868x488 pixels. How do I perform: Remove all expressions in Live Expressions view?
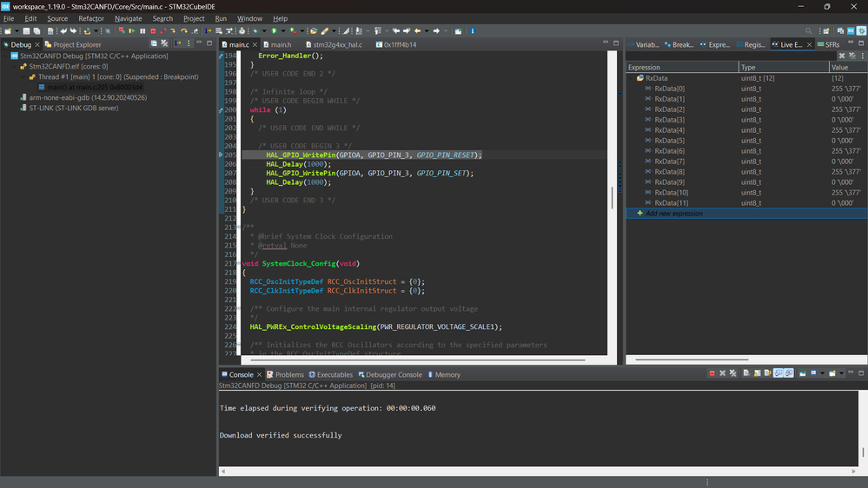click(x=852, y=56)
